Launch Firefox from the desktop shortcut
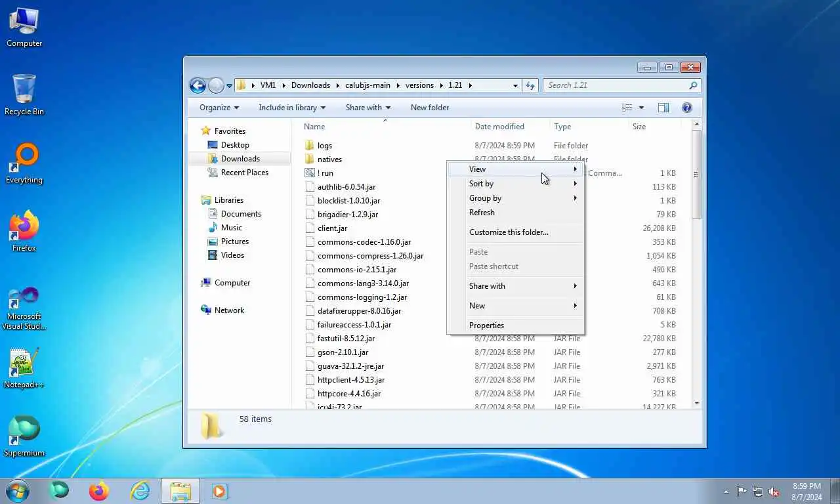This screenshot has width=840, height=504. [x=24, y=232]
